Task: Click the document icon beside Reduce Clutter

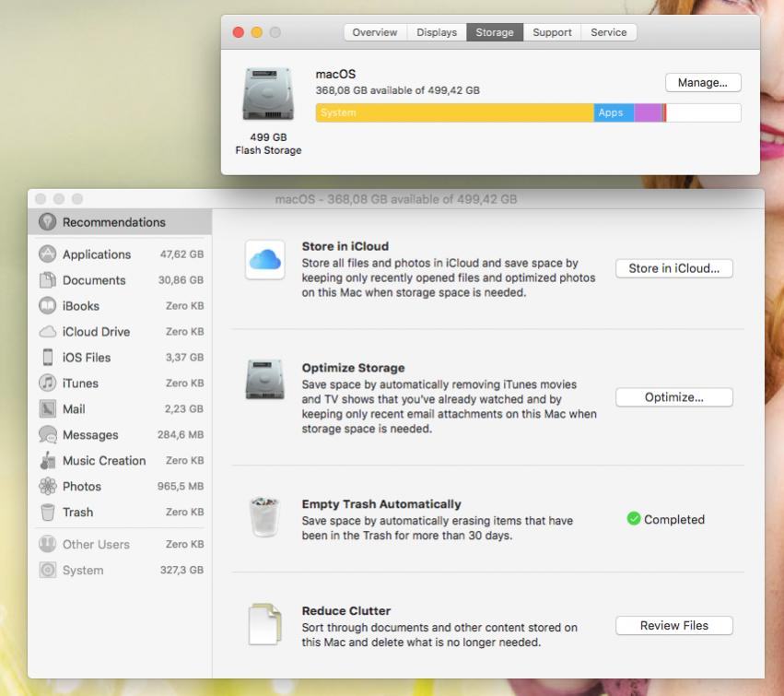Action: 265,624
